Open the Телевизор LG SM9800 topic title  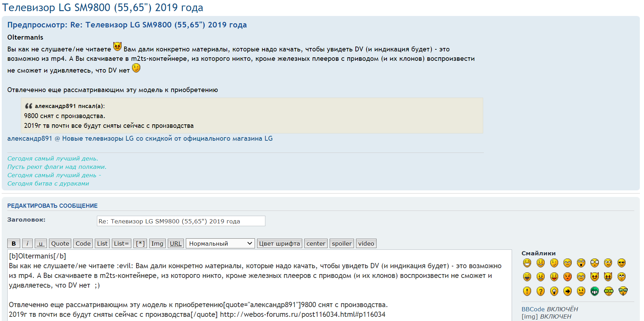coord(102,8)
